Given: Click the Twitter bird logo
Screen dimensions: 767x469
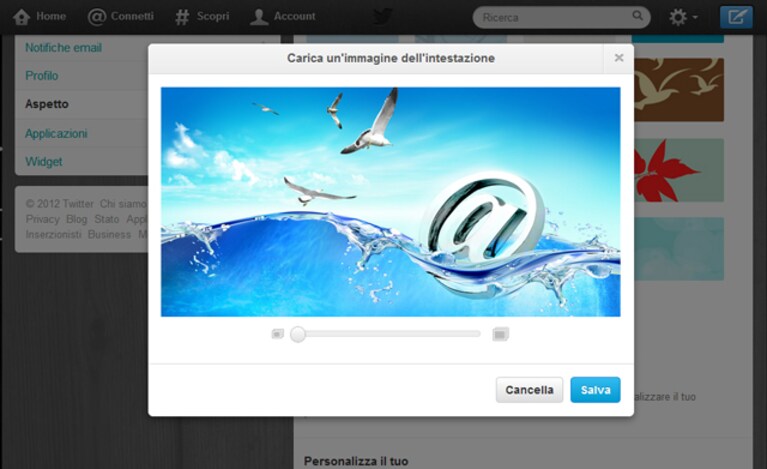Looking at the screenshot, I should [x=383, y=17].
